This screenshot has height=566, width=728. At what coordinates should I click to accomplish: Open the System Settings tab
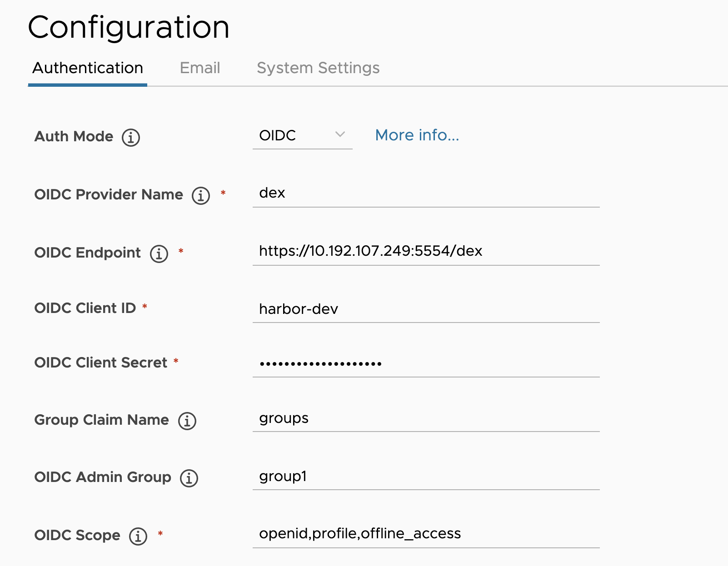[318, 68]
